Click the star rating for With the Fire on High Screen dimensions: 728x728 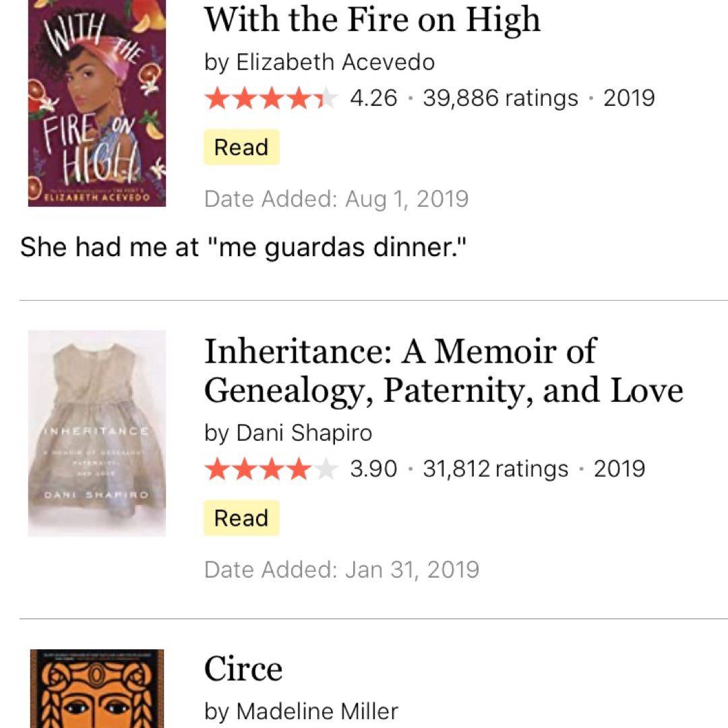coord(270,98)
